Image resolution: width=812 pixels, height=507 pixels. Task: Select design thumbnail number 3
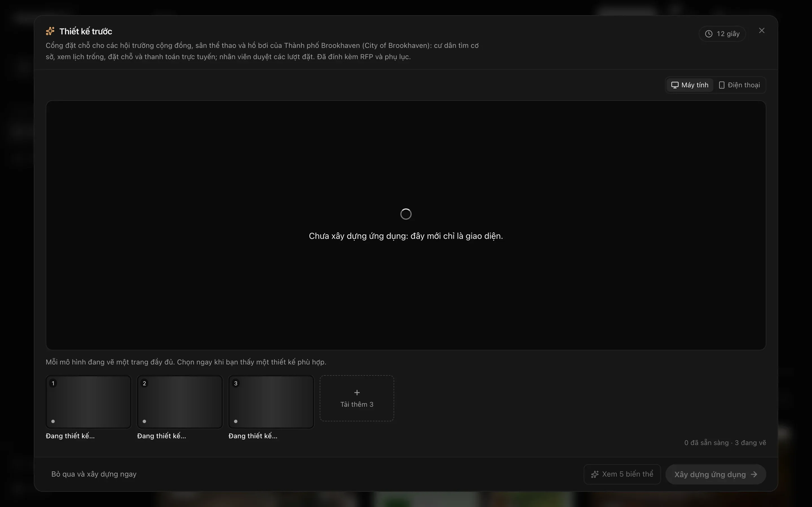(x=271, y=402)
